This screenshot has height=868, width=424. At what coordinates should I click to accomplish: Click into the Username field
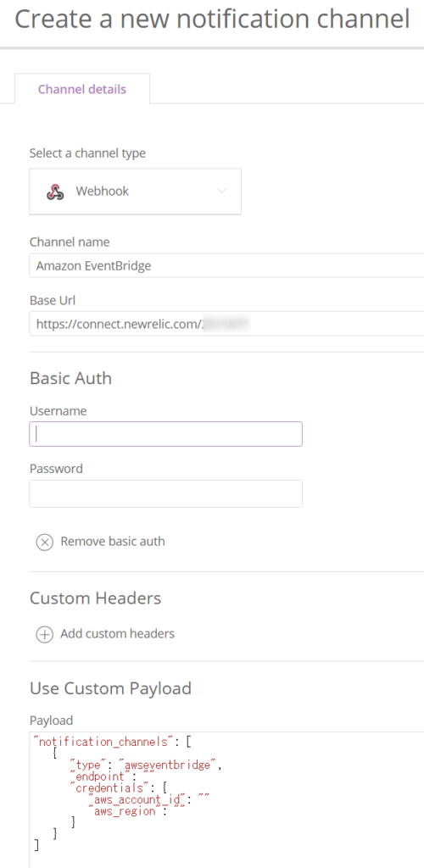pyautogui.click(x=165, y=434)
